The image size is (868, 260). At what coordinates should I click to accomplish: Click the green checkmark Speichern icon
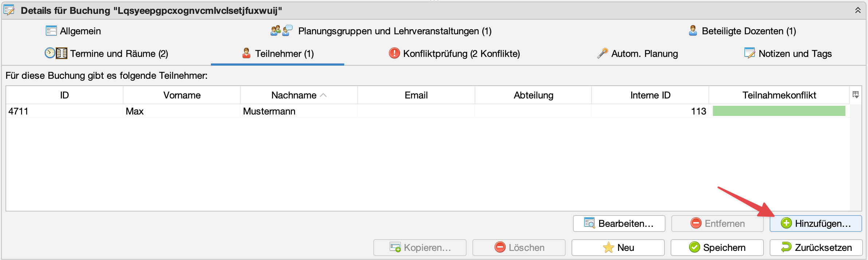694,247
